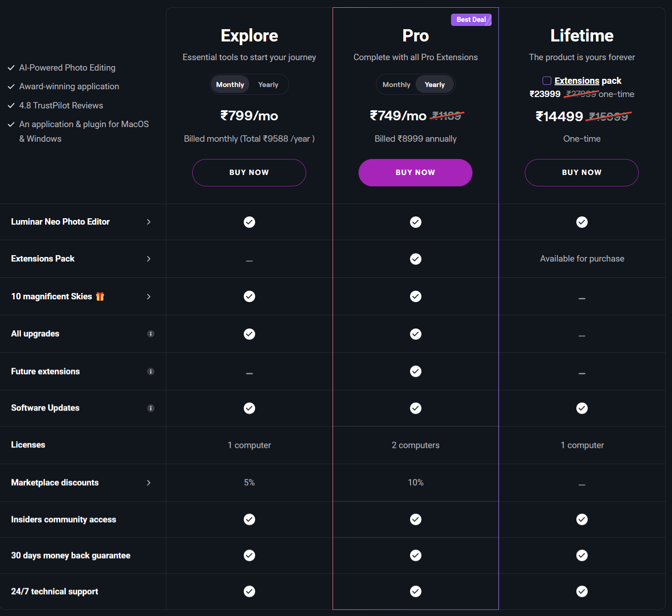
Task: Click Explore checkmark in Luminar Neo row
Action: click(x=249, y=222)
